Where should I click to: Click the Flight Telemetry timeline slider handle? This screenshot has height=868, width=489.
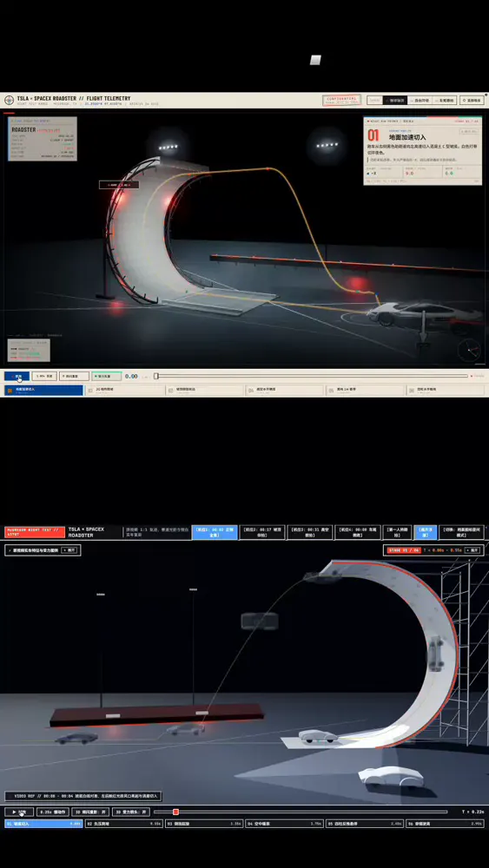[156, 376]
